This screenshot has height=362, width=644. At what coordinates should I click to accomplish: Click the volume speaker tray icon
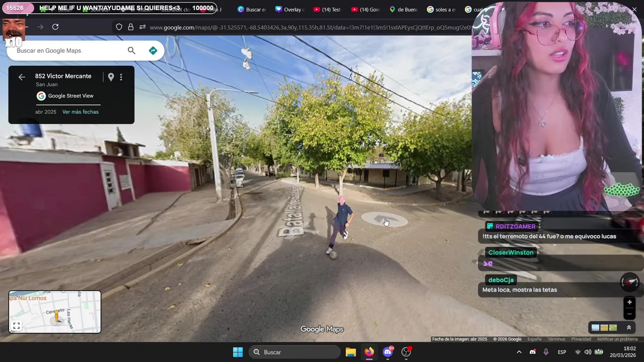tap(588, 352)
